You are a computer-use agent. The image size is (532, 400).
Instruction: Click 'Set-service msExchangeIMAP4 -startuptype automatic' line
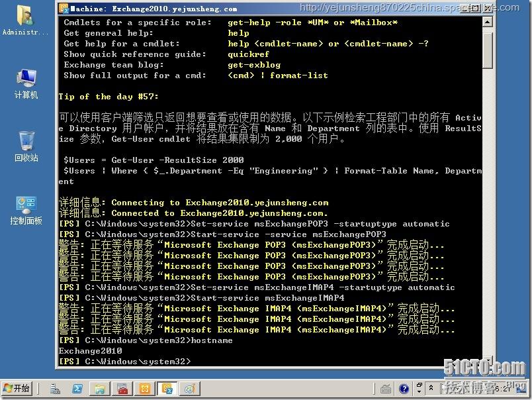pos(323,287)
